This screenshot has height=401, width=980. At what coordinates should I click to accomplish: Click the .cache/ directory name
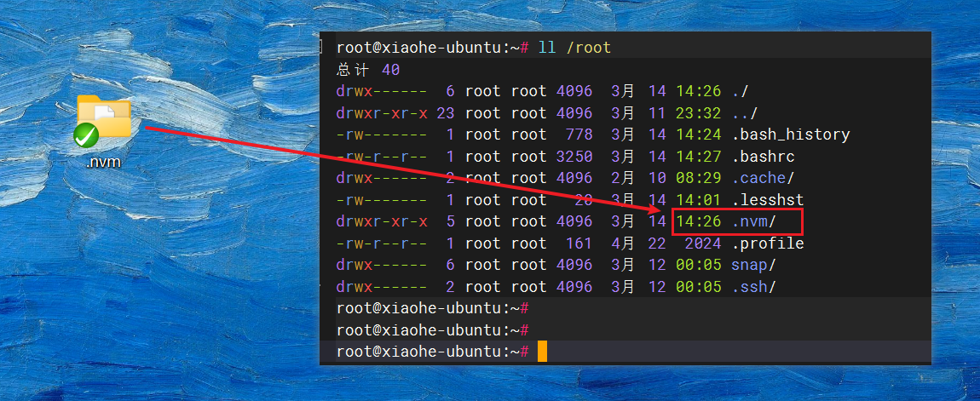click(x=764, y=178)
